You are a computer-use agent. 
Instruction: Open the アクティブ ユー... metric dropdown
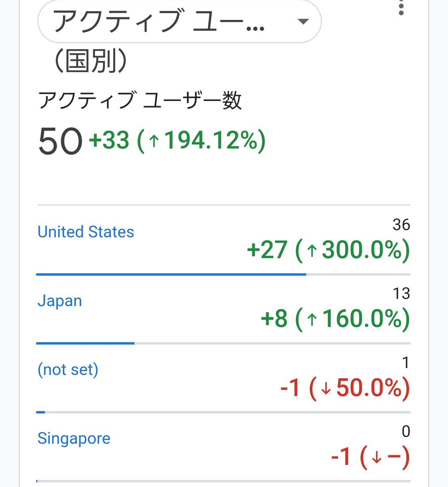[179, 21]
